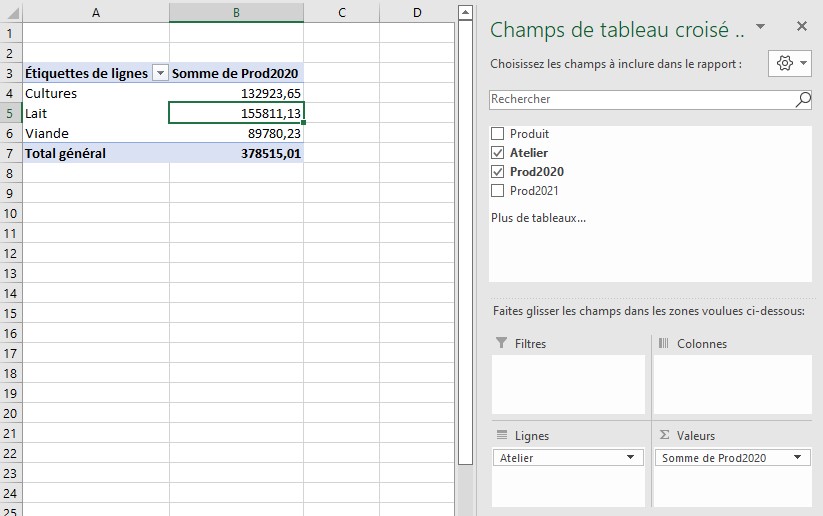Click the vertical scrollbar thumb
Image resolution: width=823 pixels, height=516 pixels.
click(465, 242)
